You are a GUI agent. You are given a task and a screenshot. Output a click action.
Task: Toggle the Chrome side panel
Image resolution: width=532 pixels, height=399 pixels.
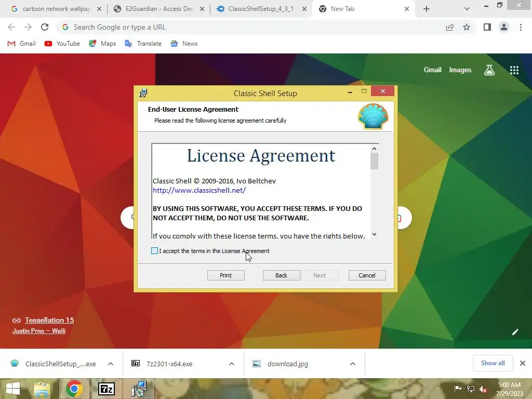[487, 27]
